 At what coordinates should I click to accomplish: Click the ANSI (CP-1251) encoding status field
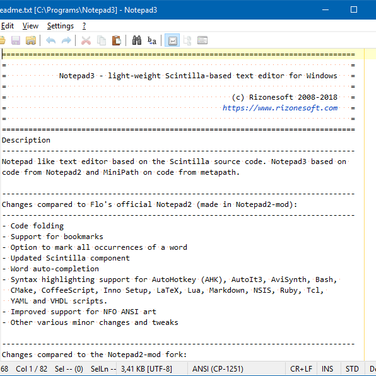(218, 369)
